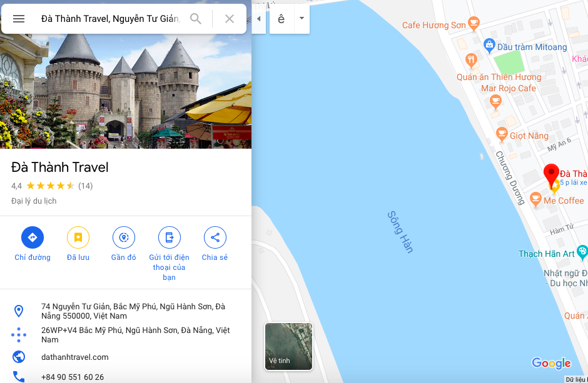Click the search magnifier icon
The image size is (588, 383).
[196, 18]
